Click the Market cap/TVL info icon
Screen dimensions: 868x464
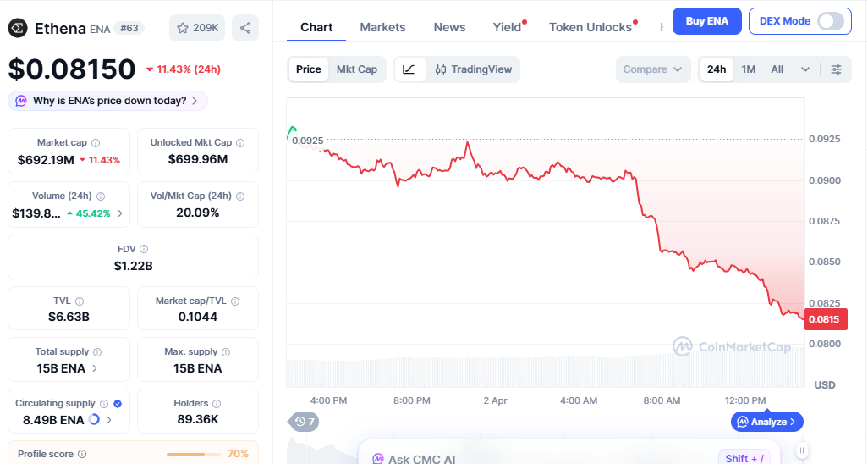(x=235, y=301)
